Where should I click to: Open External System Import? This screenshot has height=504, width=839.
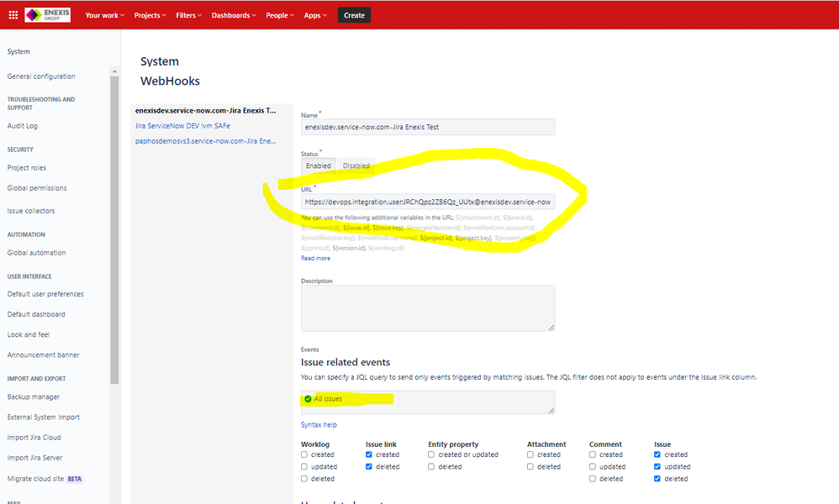coord(44,417)
